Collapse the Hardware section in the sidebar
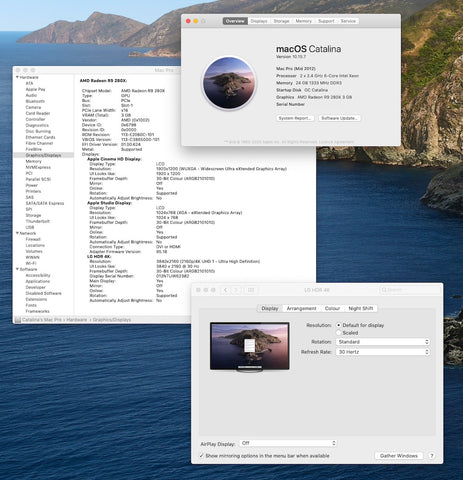Image resolution: width=463 pixels, height=480 pixels. (x=17, y=77)
